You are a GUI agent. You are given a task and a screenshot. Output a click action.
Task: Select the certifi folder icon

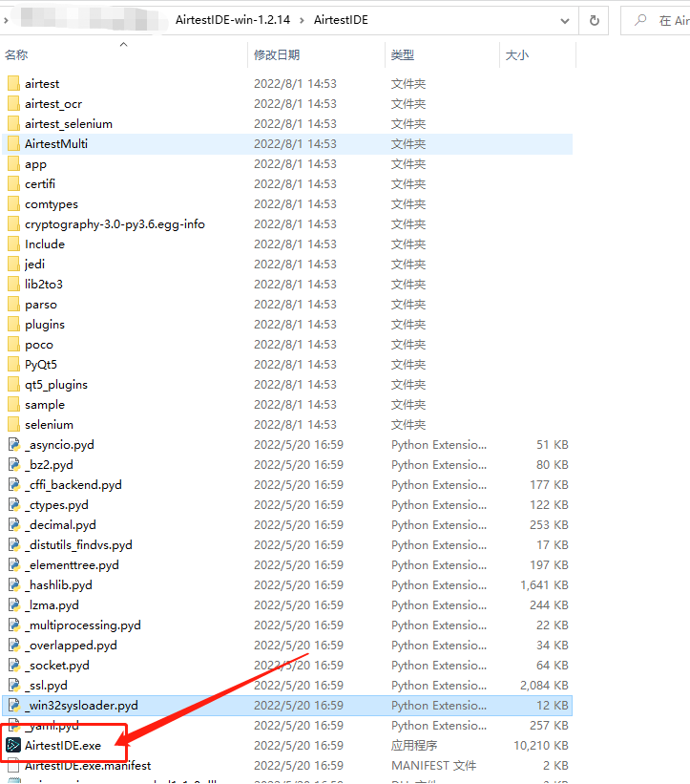(14, 183)
